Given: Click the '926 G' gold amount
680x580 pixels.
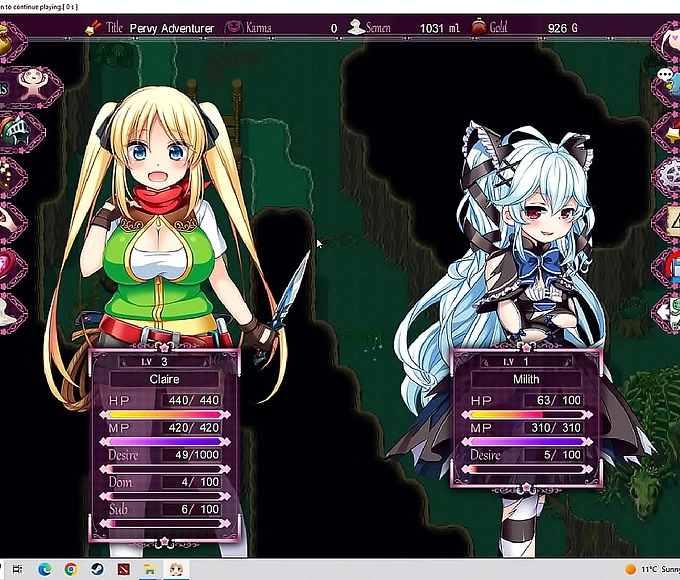Looking at the screenshot, I should tap(562, 28).
